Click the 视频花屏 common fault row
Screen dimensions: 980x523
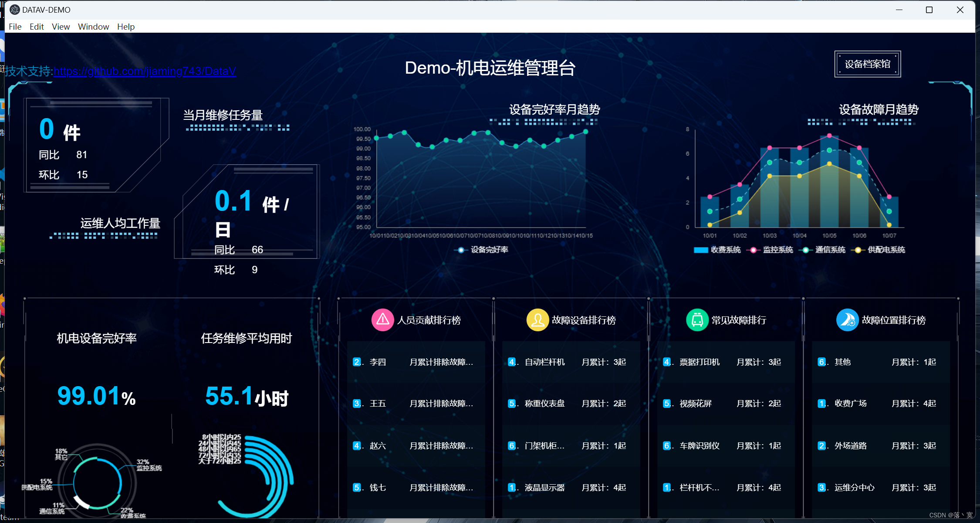726,404
